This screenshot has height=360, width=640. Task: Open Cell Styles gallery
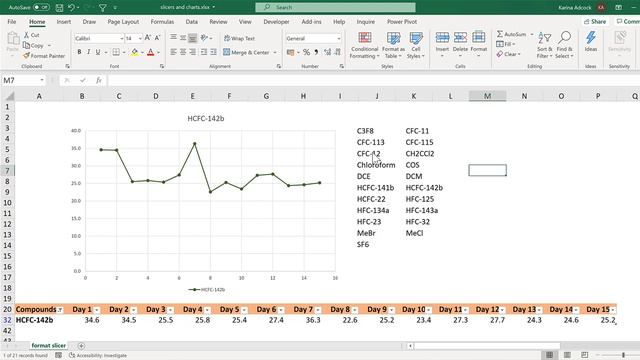click(416, 45)
